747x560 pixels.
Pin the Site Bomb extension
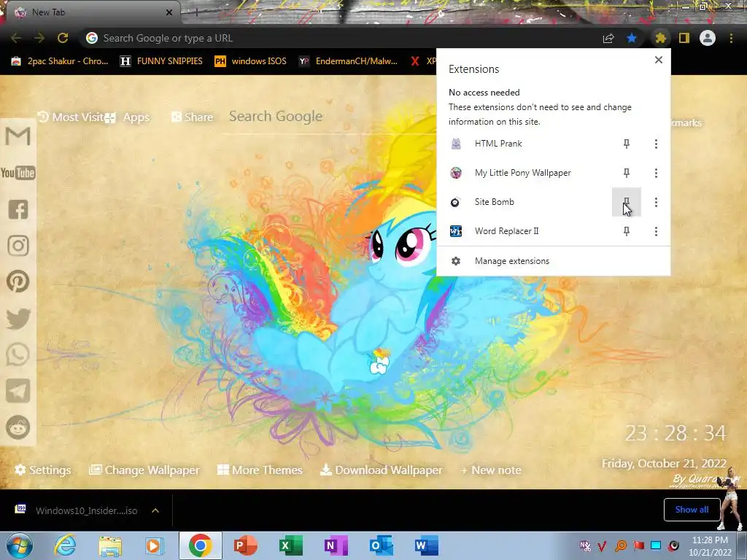tap(627, 202)
